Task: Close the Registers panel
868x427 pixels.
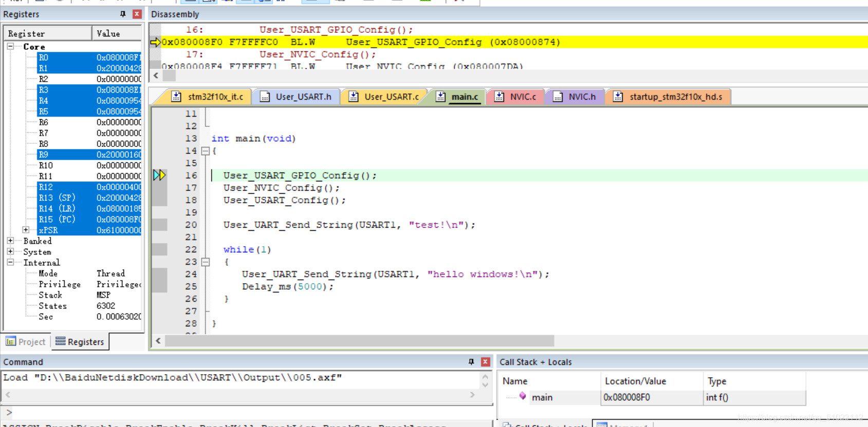Action: click(x=137, y=14)
